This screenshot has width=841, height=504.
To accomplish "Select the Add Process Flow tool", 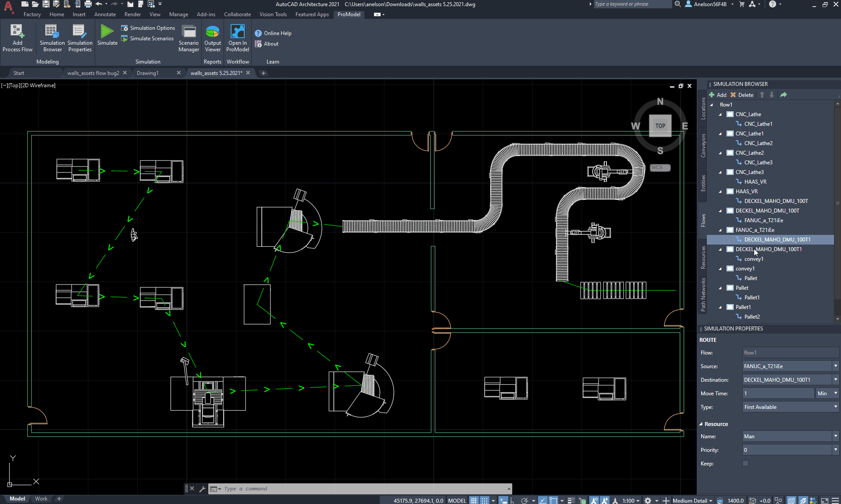I will (17, 37).
